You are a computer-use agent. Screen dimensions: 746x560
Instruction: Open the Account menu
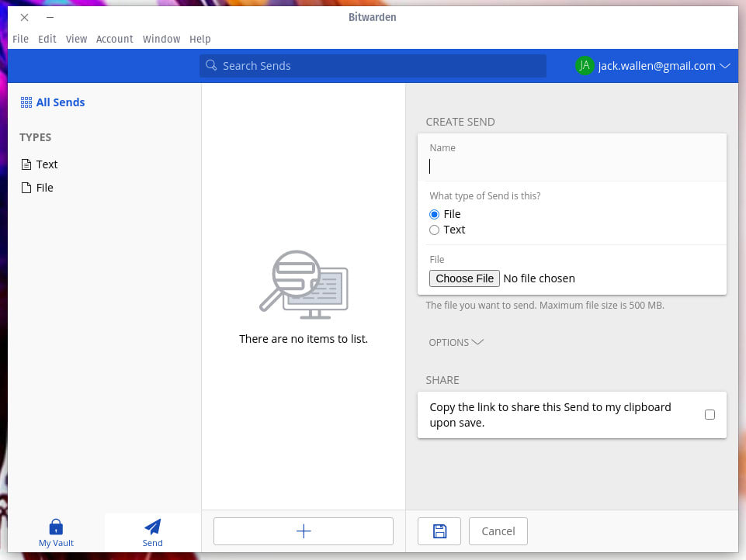click(115, 39)
